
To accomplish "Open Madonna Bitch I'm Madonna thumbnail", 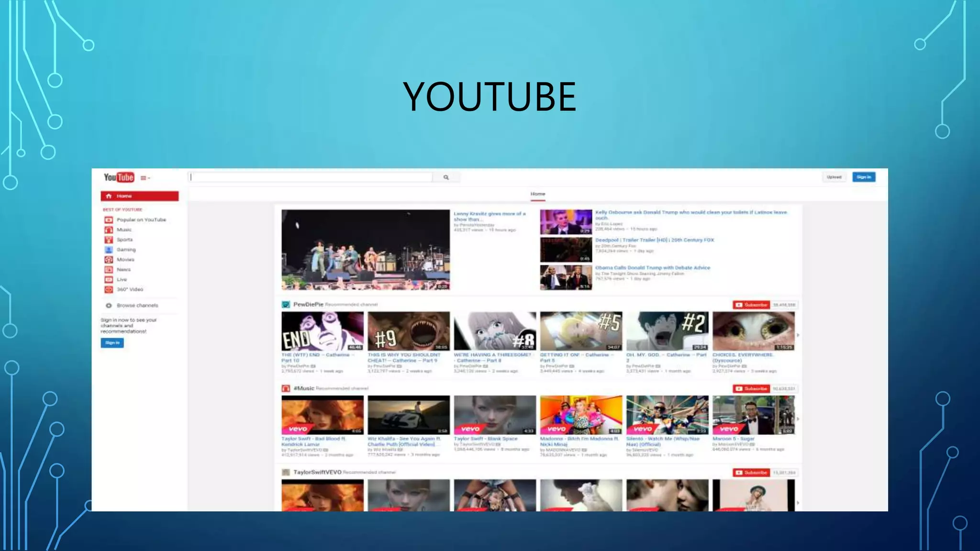I will point(581,415).
